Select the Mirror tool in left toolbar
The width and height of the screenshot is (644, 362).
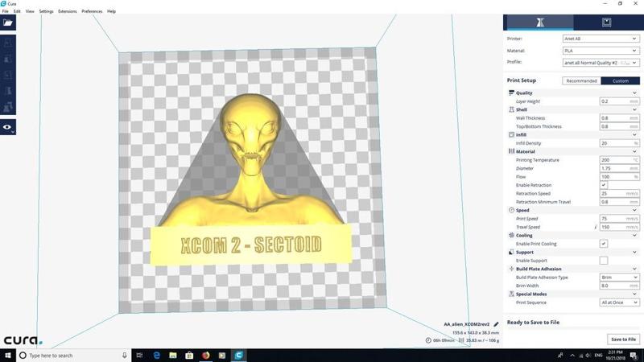8,91
